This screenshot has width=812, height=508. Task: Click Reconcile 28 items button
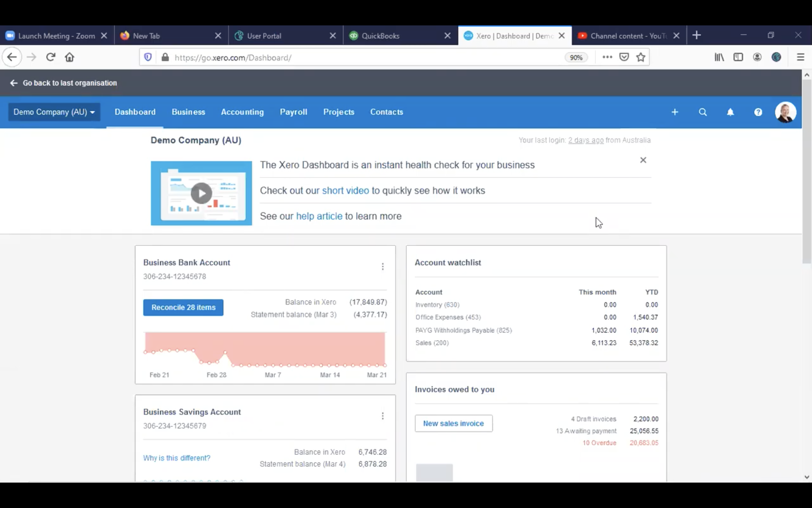coord(183,307)
